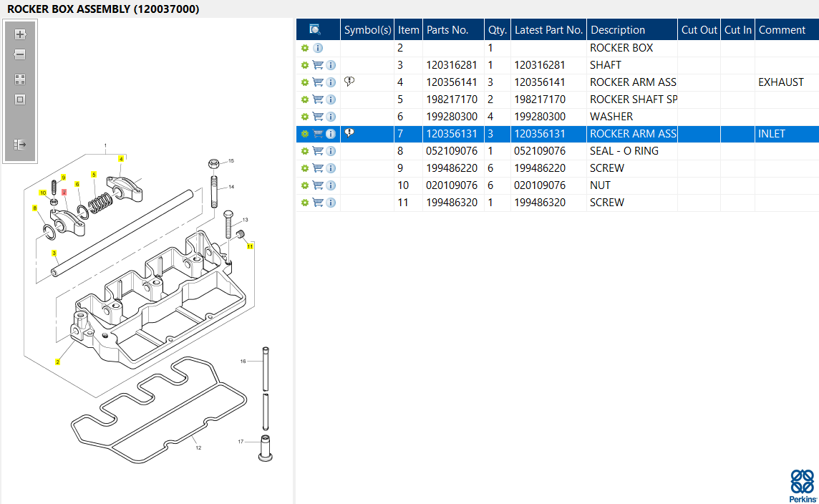Add NUT item 10 to cart
This screenshot has width=819, height=504.
[318, 185]
